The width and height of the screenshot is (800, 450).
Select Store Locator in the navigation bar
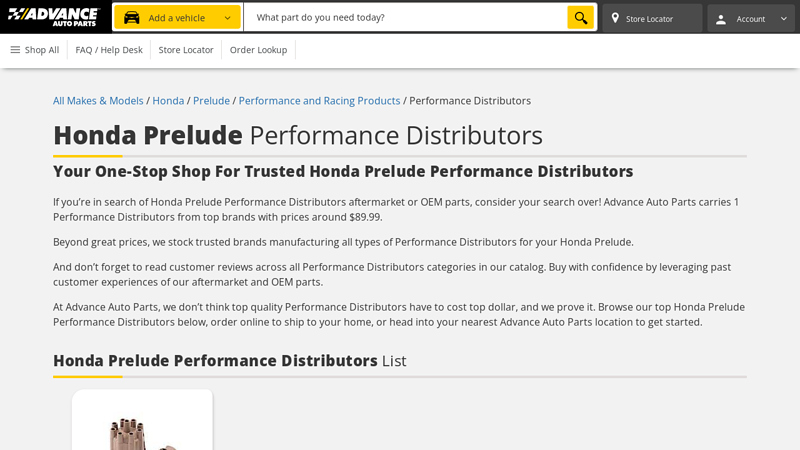coord(186,50)
